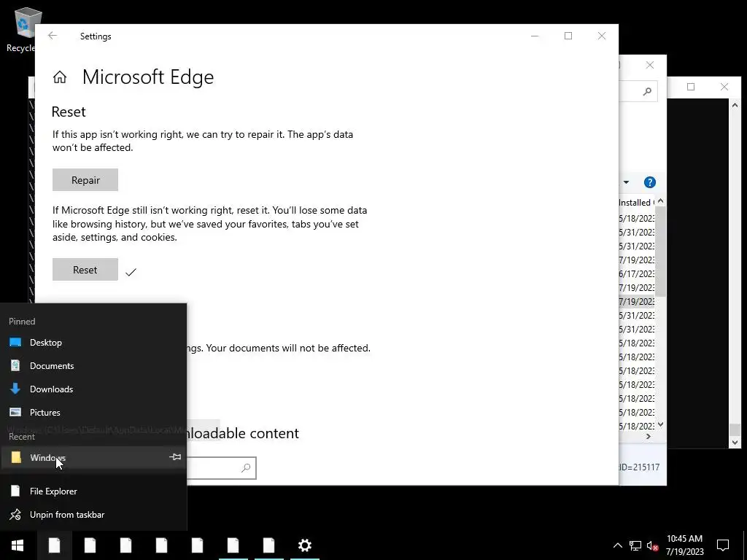Launch File Explorer from the jump list
Viewport: 747px width, 560px height.
pos(93,491)
